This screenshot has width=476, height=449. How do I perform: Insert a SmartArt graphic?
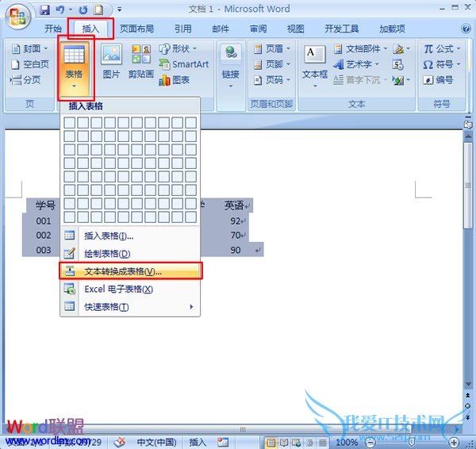[x=184, y=64]
